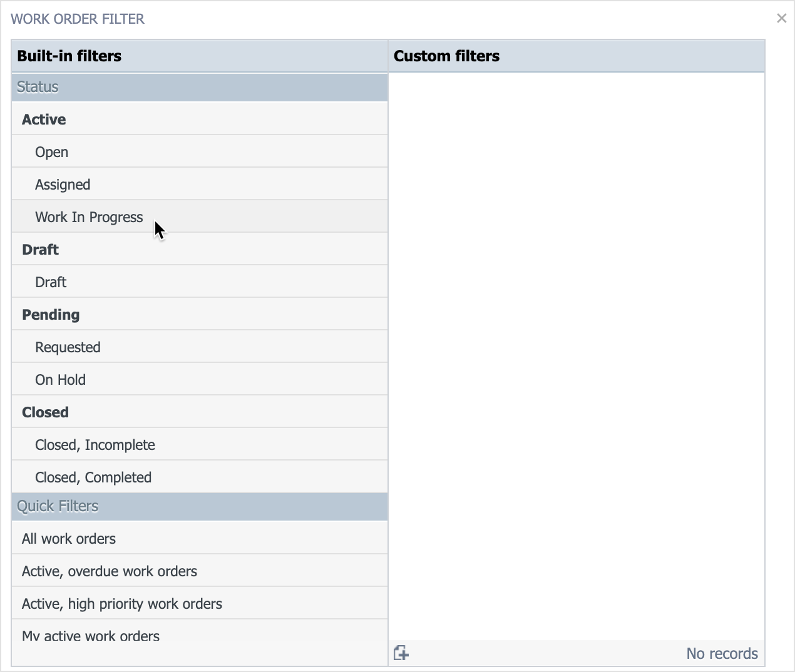The height and width of the screenshot is (672, 795).
Task: Close the Work Order Filter dialog
Action: pyautogui.click(x=781, y=18)
